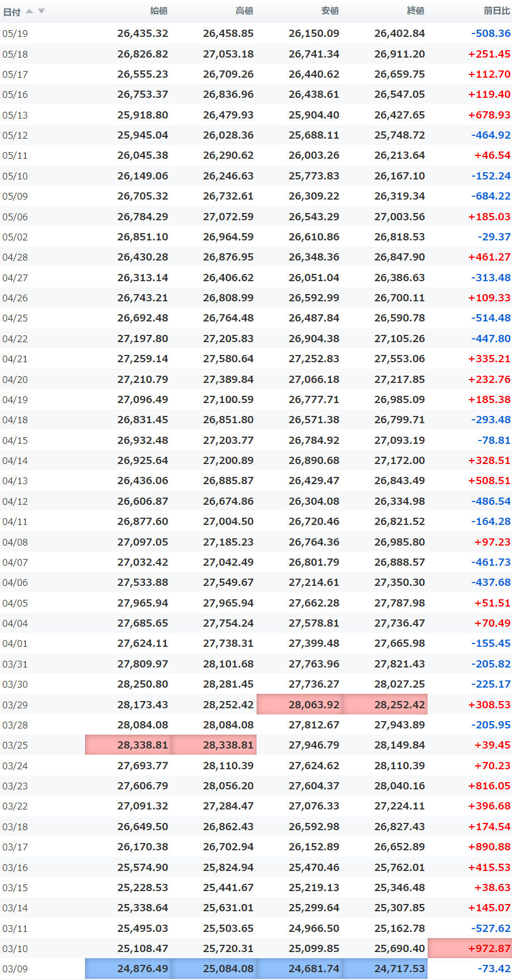The width and height of the screenshot is (512, 980).
Task: Click the 終値 column header
Action: [x=415, y=11]
